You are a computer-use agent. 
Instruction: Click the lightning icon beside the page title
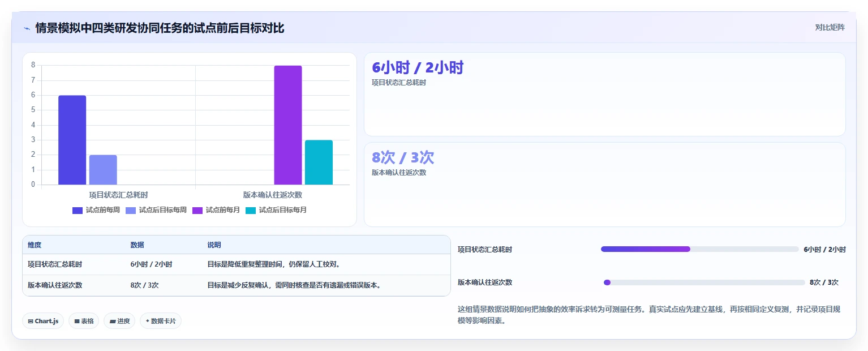27,28
